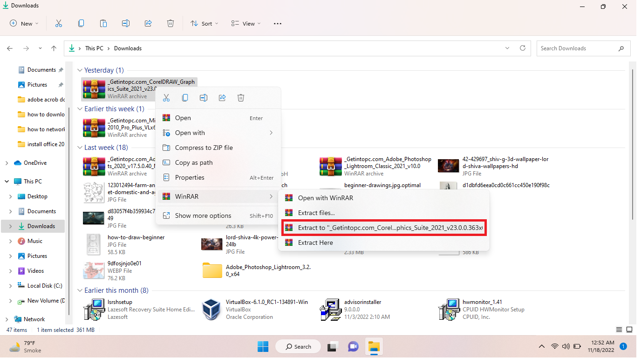Collapse the This PC tree node

(x=7, y=182)
